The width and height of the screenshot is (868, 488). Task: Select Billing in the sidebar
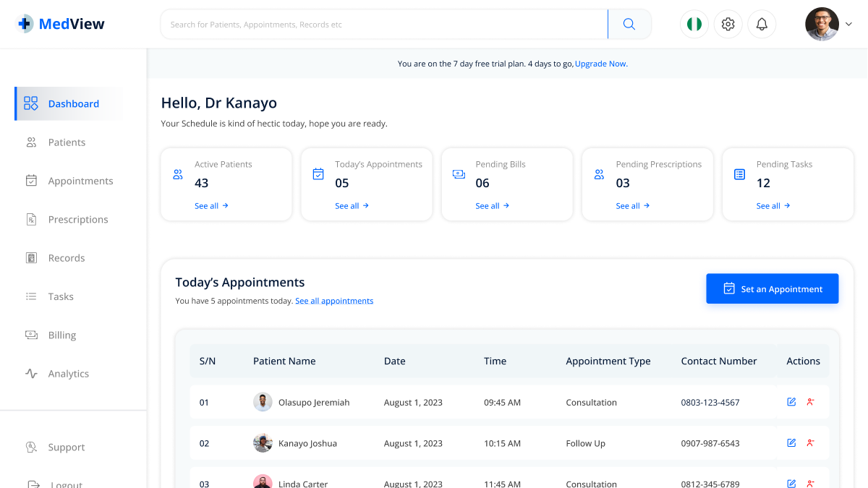62,335
